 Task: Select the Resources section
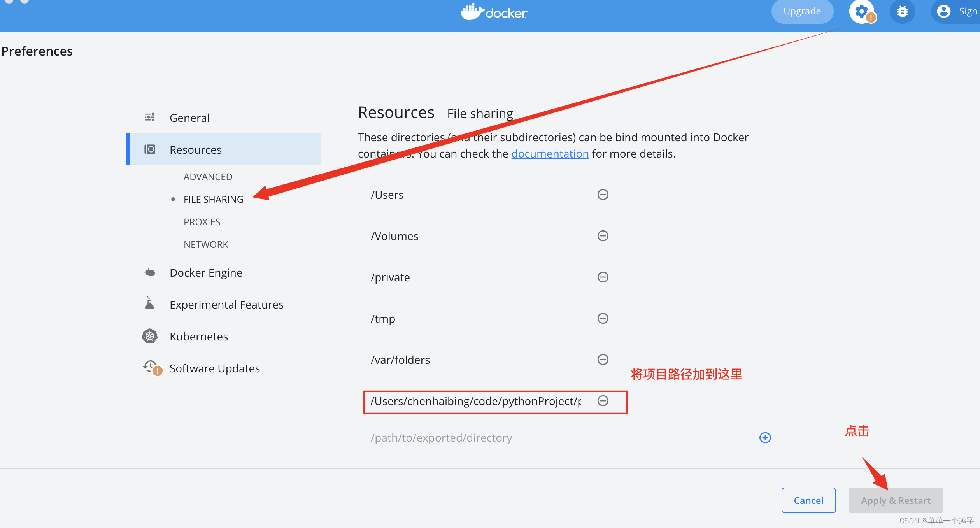[x=224, y=149]
